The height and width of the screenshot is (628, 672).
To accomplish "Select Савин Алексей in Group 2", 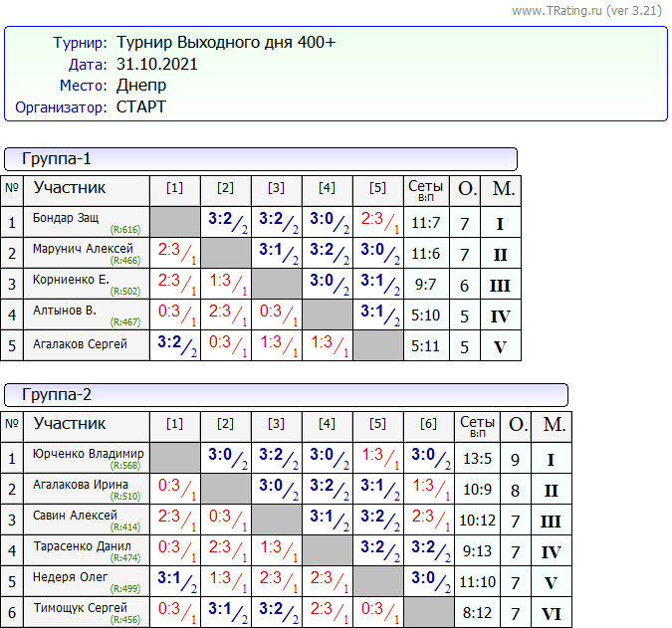I will (x=76, y=516).
